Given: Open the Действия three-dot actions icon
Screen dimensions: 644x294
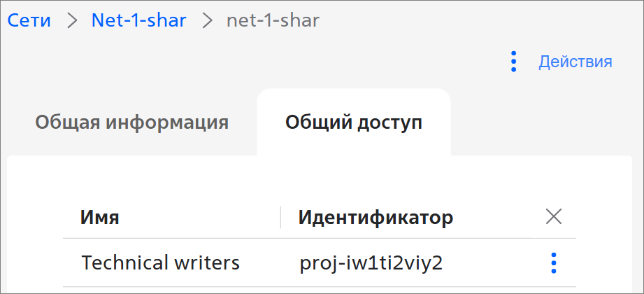Looking at the screenshot, I should [513, 62].
